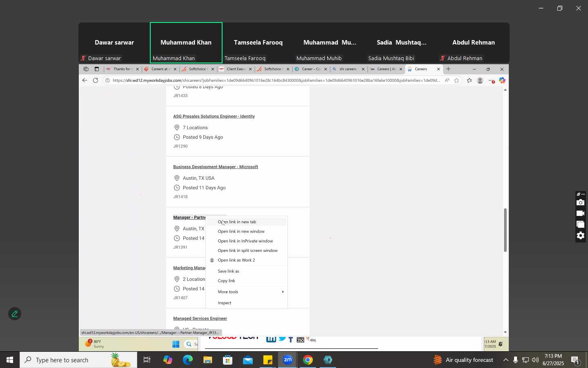Viewport: 588px width, 368px height.
Task: Click the Read aloud icon in address bar
Action: (447, 81)
